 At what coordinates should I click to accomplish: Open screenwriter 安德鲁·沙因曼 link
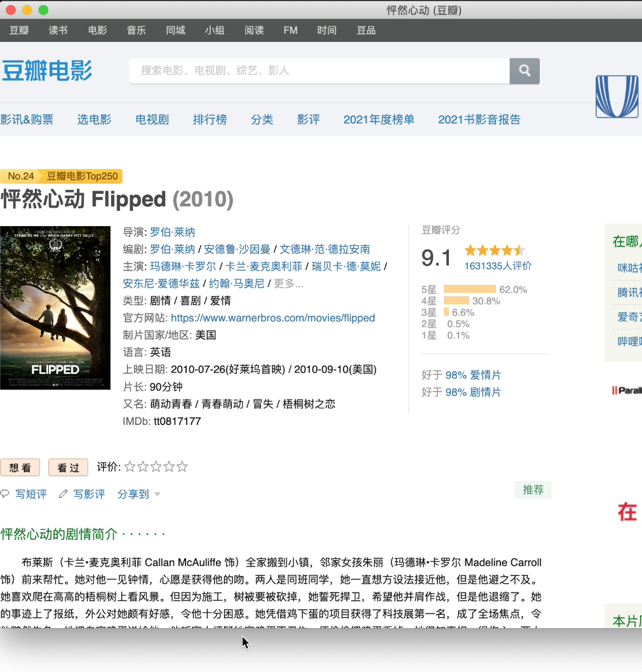tap(237, 250)
